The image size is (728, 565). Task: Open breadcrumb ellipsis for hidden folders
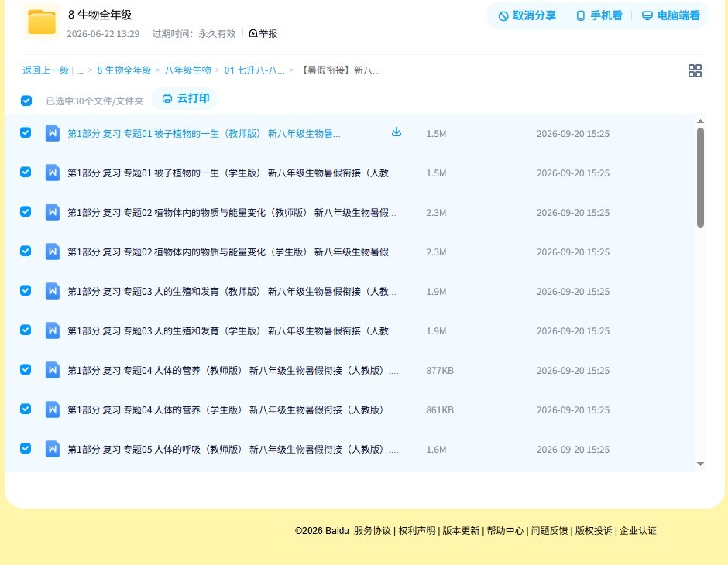[80, 70]
